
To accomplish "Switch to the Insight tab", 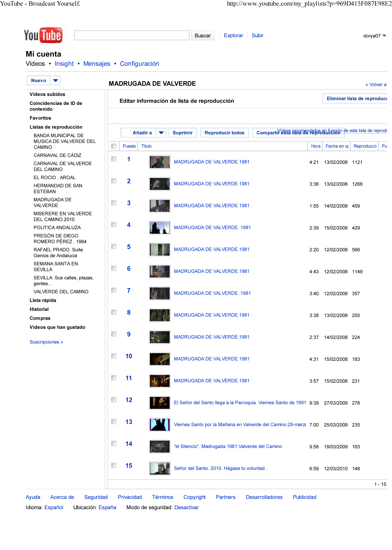I will (64, 63).
